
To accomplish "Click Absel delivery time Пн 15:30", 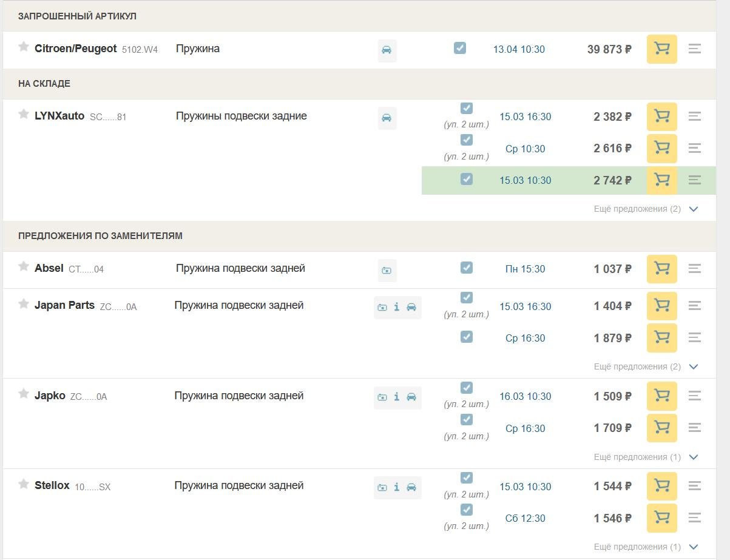I will point(525,269).
